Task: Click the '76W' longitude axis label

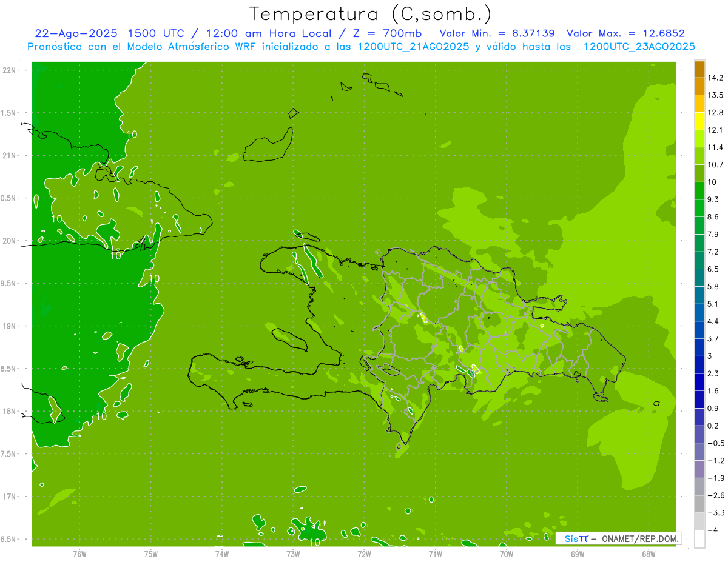Action: (79, 554)
